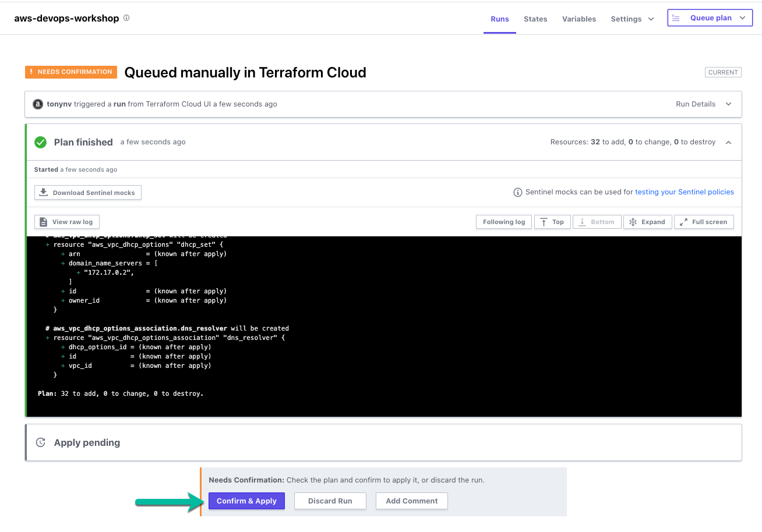The image size is (762, 532).
Task: Jump to Bottom of the log
Action: click(597, 222)
